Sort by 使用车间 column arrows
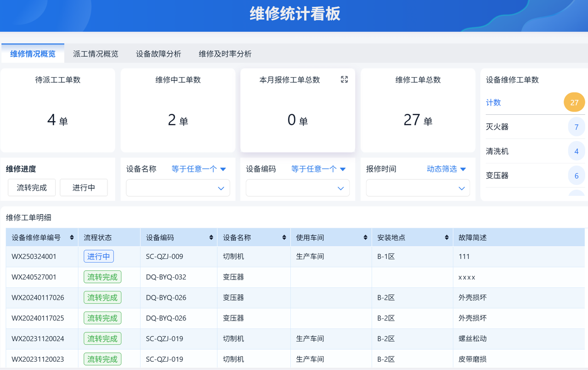588x370 pixels. point(365,238)
